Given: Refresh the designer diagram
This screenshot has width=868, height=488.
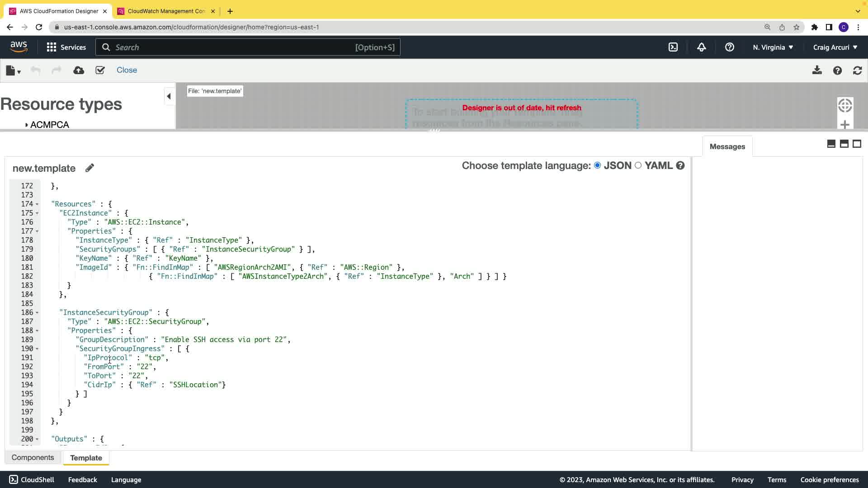Looking at the screenshot, I should (x=857, y=70).
